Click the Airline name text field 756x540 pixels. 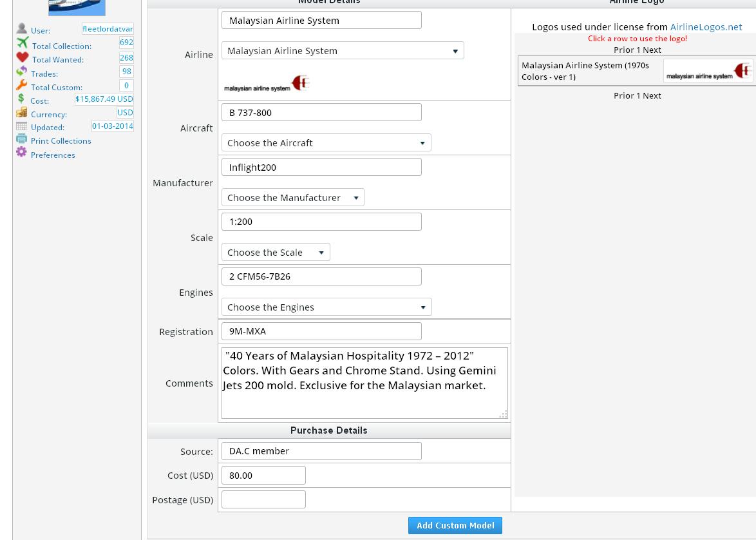pos(321,20)
